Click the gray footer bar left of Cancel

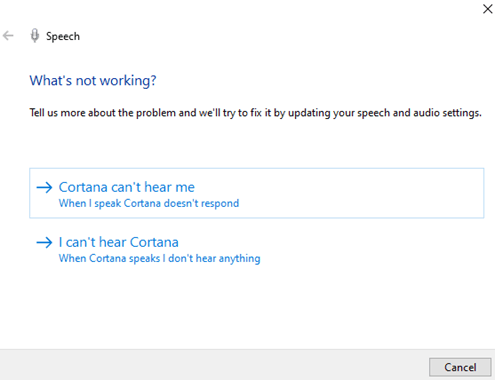click(213, 365)
